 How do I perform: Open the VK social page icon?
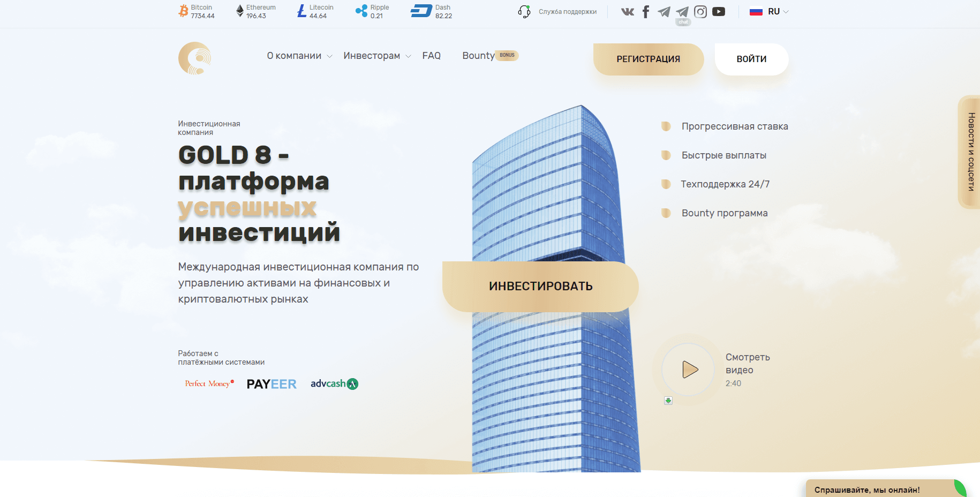(627, 12)
